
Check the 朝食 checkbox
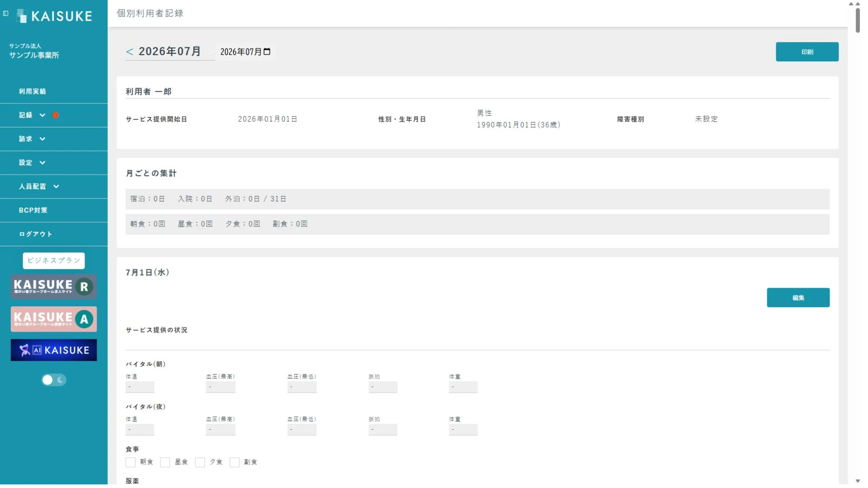coord(131,462)
